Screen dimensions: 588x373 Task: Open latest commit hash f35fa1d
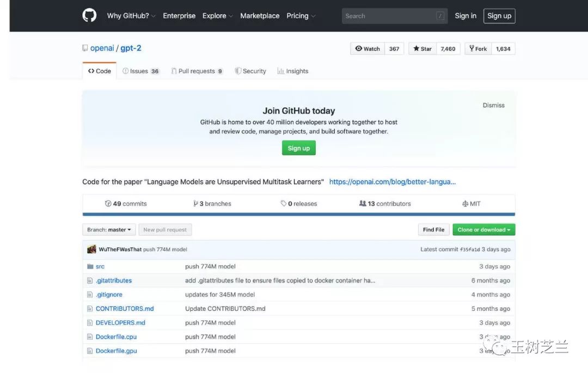coord(470,249)
